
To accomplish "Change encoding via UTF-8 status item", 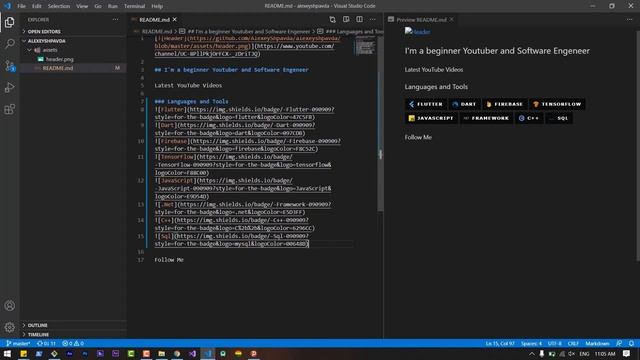I will click(x=555, y=343).
